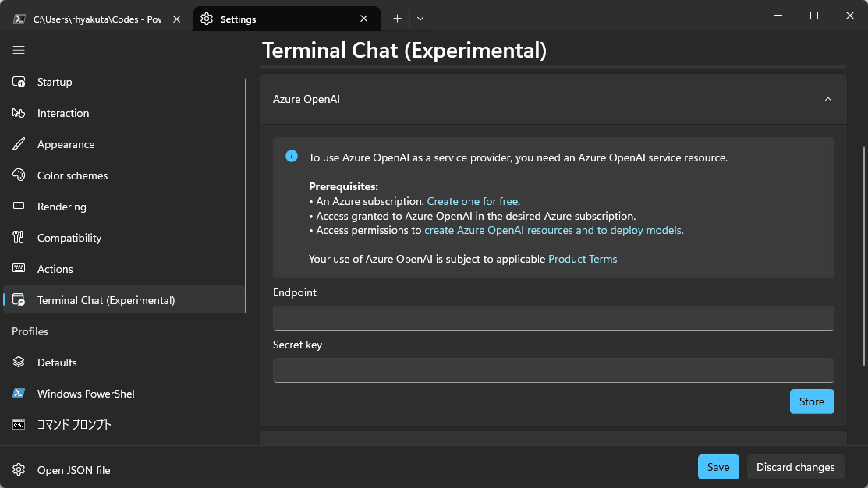This screenshot has width=868, height=488.
Task: Click the Store button
Action: (812, 401)
